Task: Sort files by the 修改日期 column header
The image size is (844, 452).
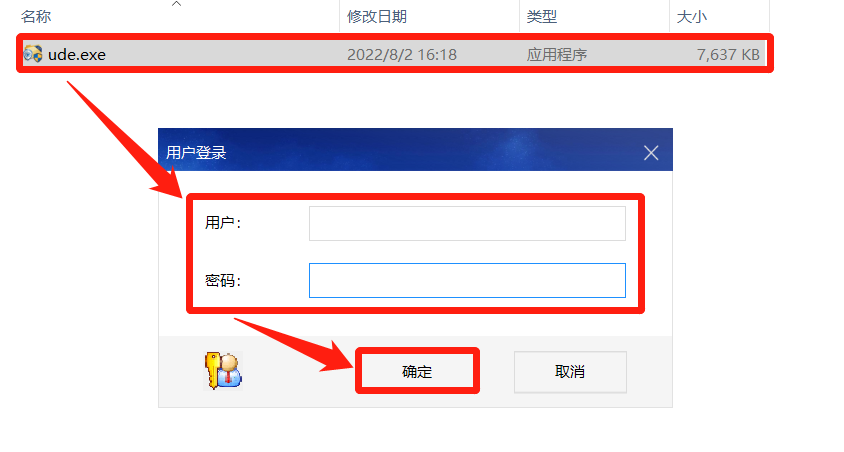Action: tap(377, 17)
